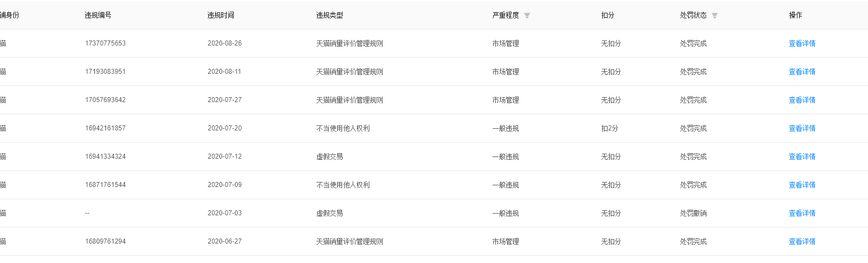868x263 pixels.
Task: Open 查看详情 for the 2020-07-20 violation
Action: point(802,128)
